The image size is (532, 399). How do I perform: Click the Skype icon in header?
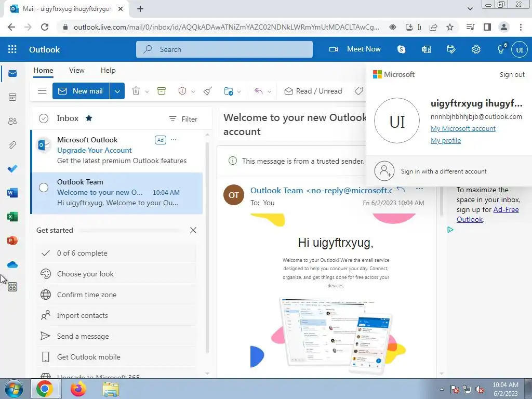pos(402,49)
